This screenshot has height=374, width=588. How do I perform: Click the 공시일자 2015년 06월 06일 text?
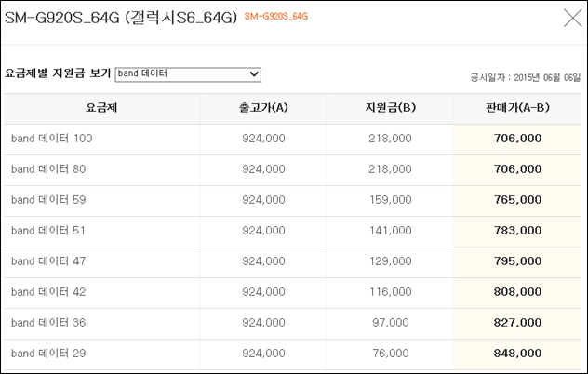point(526,77)
